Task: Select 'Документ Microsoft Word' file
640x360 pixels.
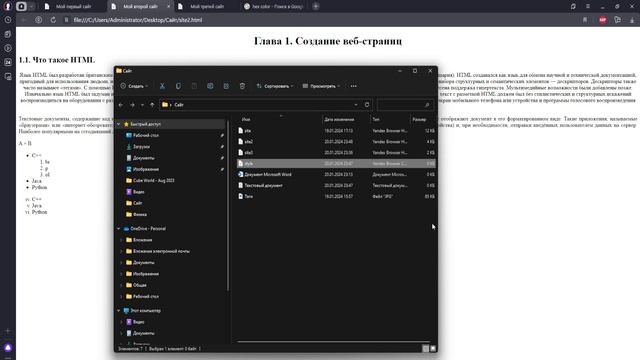Action: point(336,174)
